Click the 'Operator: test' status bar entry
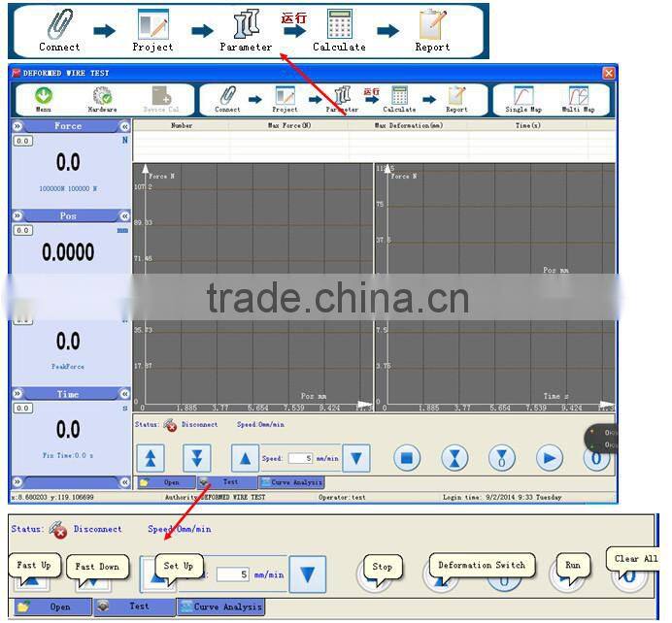Screen dimensions: 672x623 (342, 498)
